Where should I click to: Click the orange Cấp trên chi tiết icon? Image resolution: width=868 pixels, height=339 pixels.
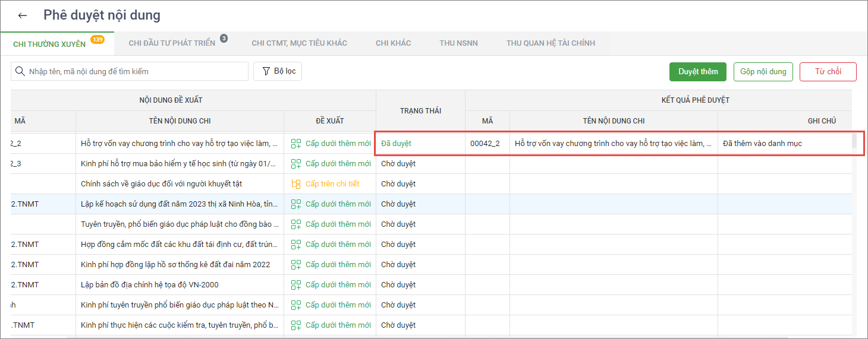click(x=295, y=184)
